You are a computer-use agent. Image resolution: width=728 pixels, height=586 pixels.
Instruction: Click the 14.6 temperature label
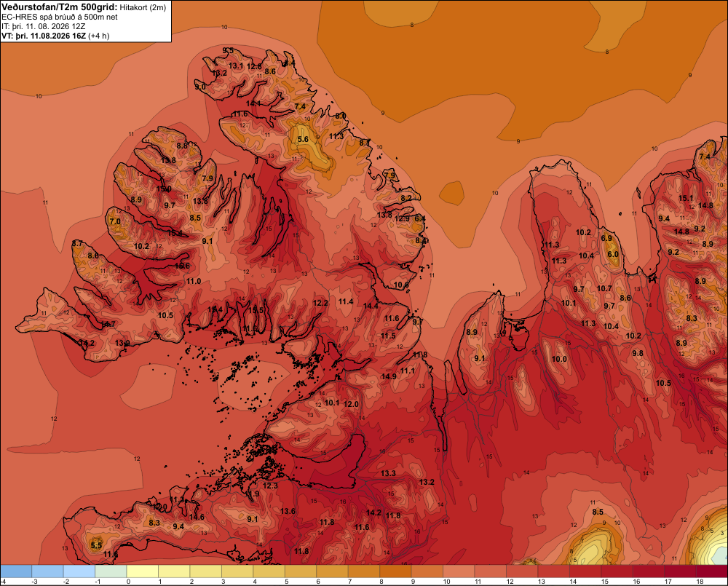(197, 517)
